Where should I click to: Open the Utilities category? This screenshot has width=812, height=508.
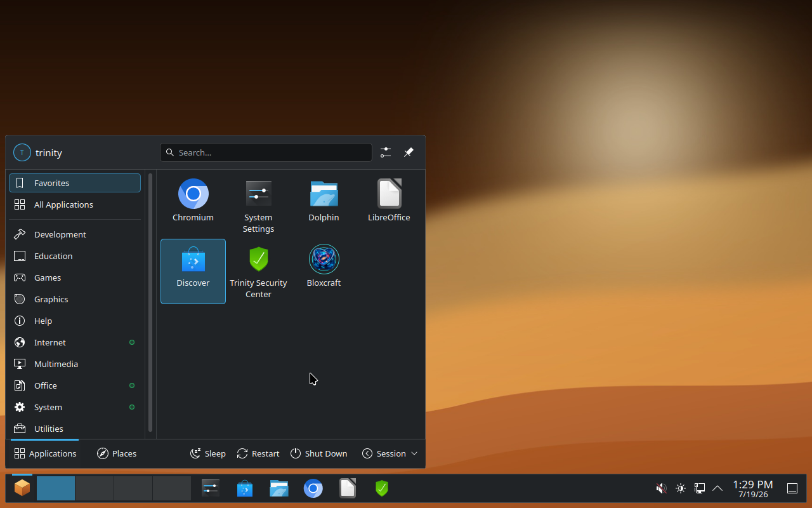[x=75, y=429]
